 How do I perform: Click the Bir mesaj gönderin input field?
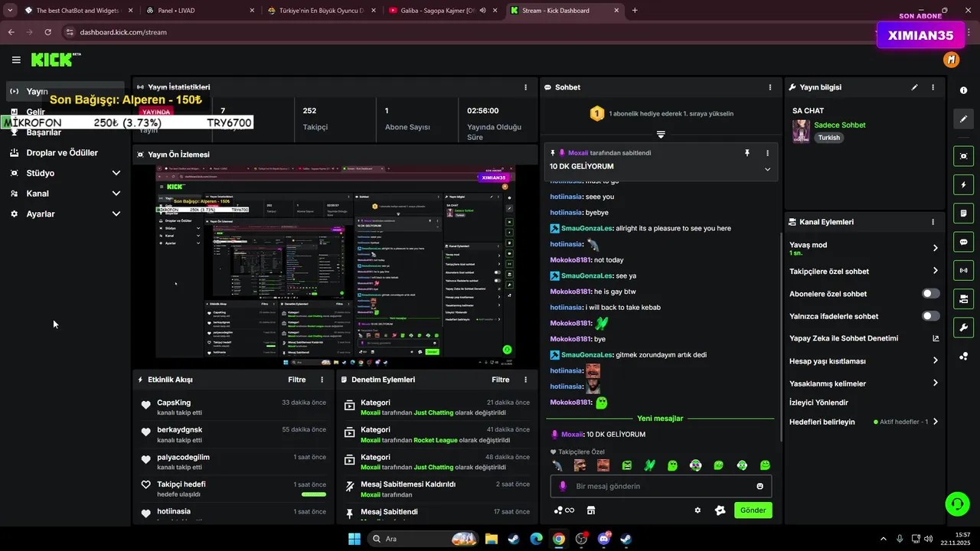click(x=661, y=486)
